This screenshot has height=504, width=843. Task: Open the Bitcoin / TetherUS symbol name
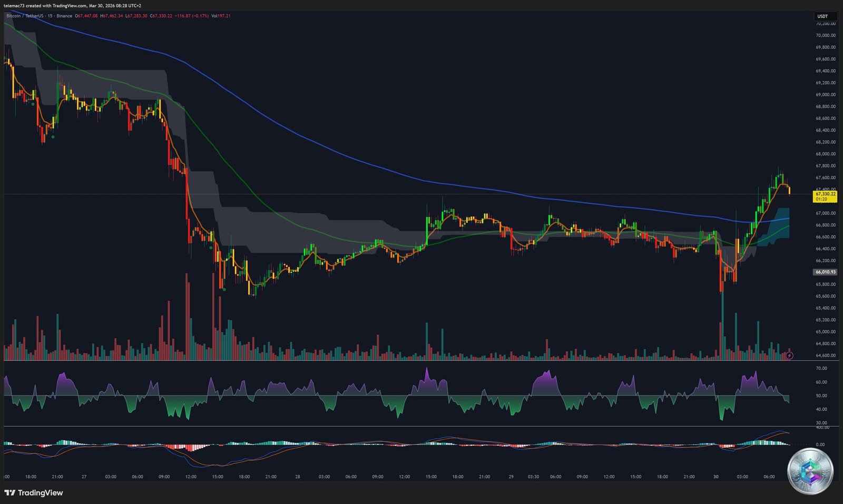[24, 16]
